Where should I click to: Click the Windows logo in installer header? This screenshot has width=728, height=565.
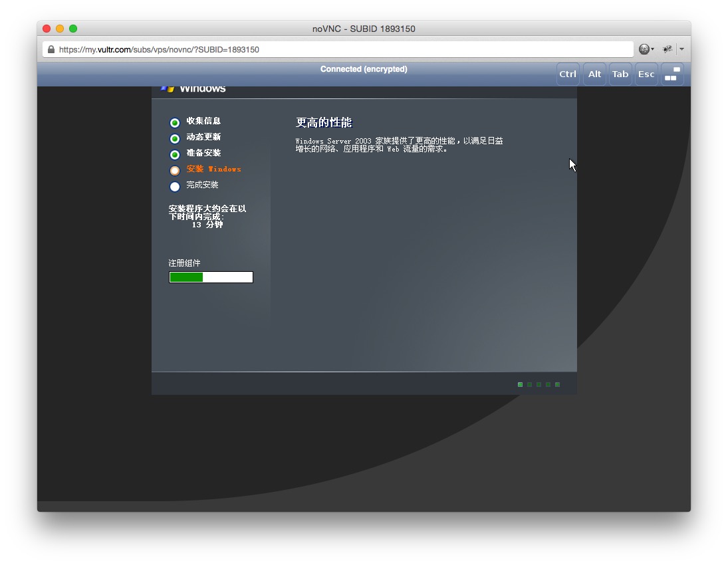pos(167,88)
